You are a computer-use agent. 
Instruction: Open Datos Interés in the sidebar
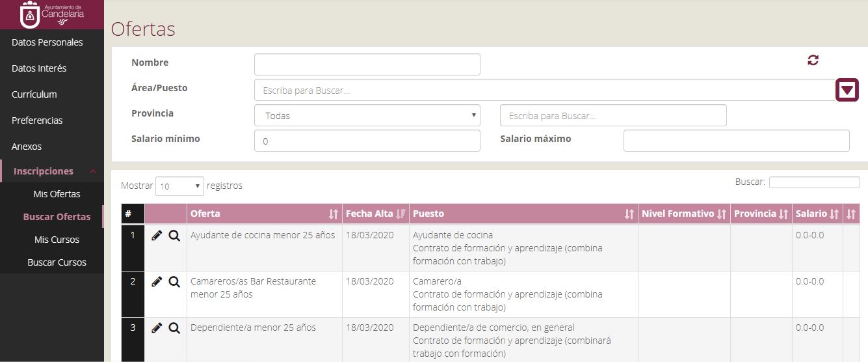tap(39, 68)
